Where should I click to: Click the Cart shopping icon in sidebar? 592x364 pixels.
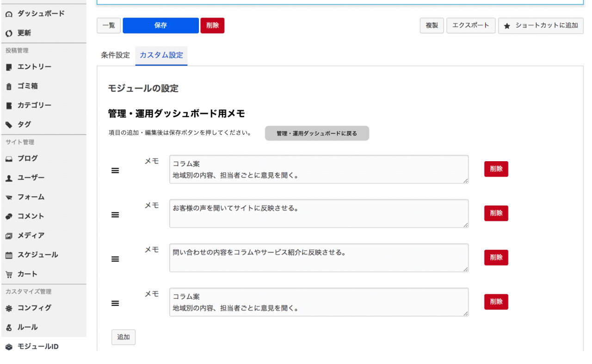pyautogui.click(x=9, y=274)
